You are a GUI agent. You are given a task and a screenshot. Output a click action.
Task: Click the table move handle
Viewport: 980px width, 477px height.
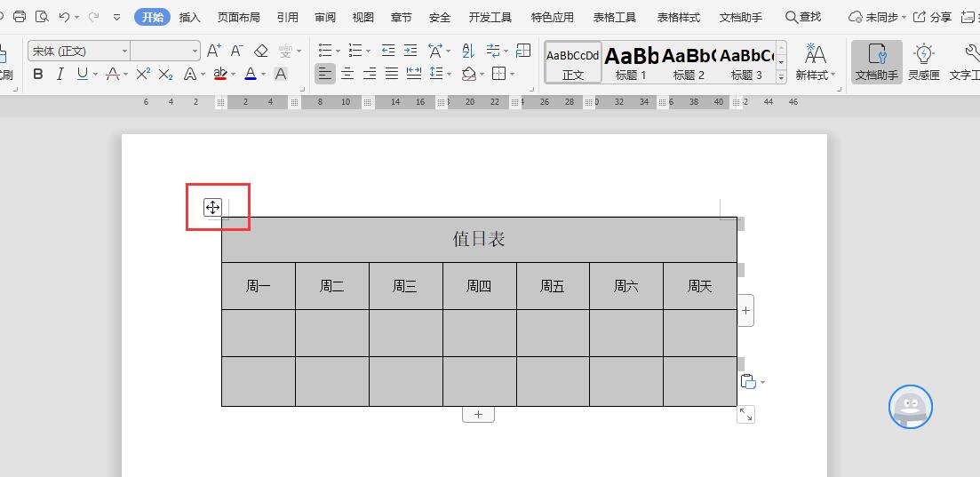[x=212, y=207]
